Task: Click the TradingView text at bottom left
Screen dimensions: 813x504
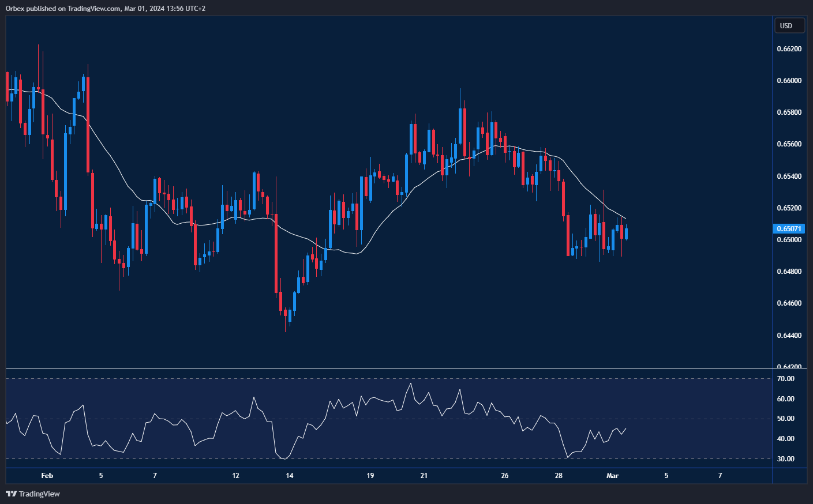Action: [x=39, y=494]
